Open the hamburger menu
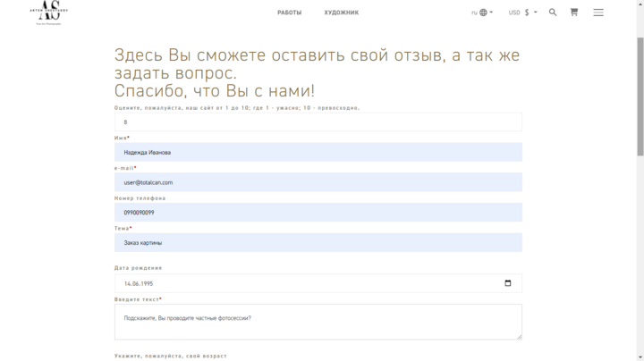644x361 pixels. point(598,13)
